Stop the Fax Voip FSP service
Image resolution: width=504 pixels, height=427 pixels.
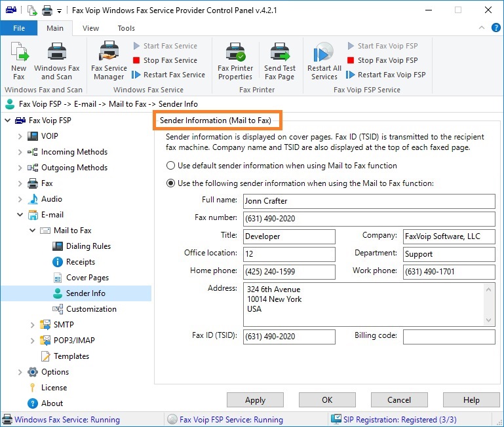point(383,60)
